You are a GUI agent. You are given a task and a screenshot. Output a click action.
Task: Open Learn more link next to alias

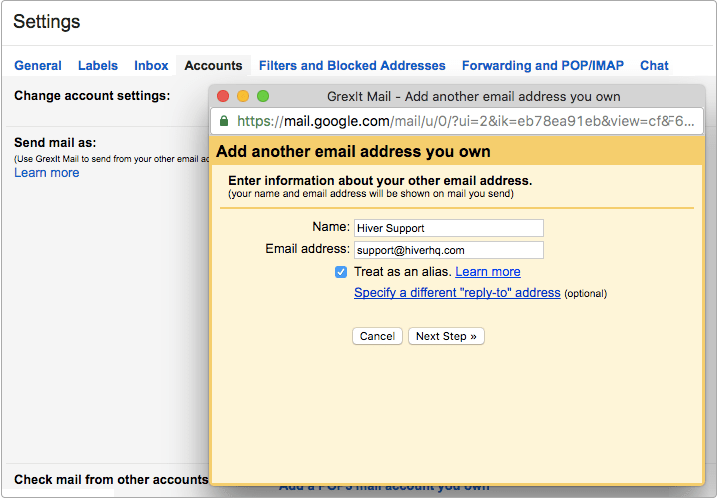point(487,272)
